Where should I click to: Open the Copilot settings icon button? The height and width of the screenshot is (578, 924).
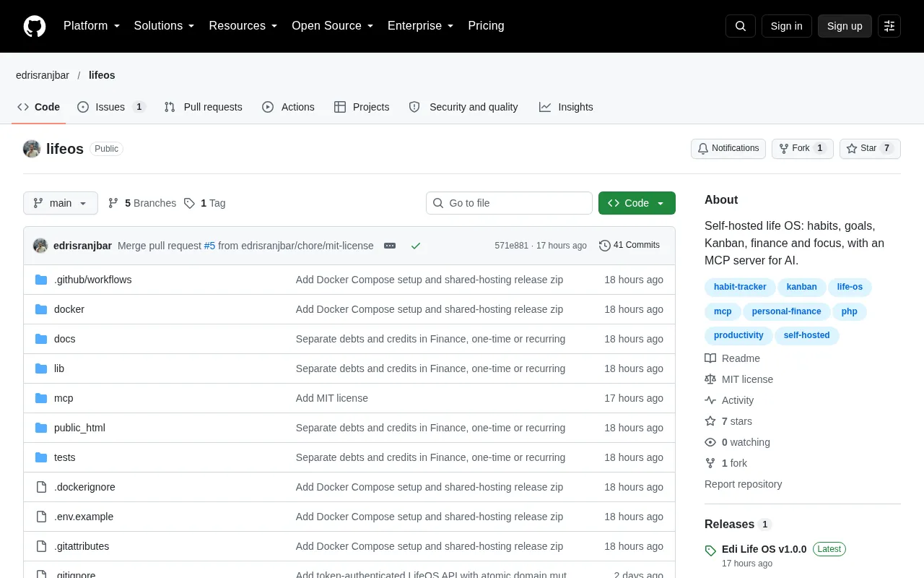click(x=889, y=26)
